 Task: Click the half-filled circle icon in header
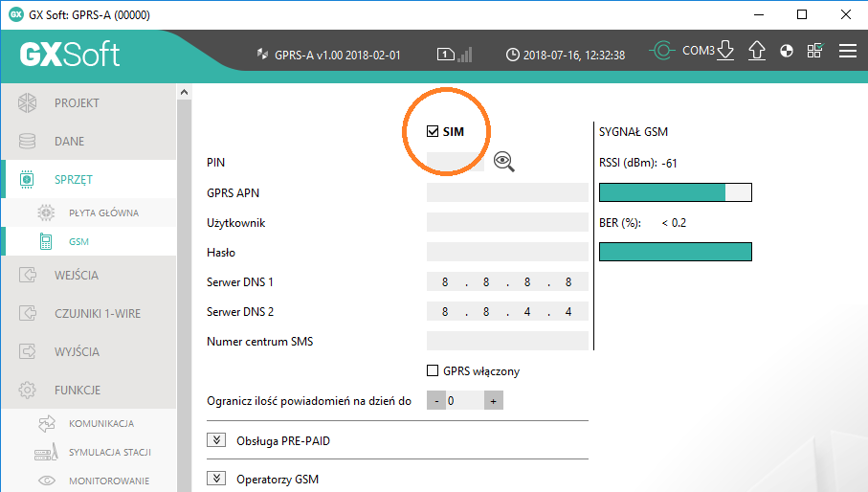(x=787, y=52)
